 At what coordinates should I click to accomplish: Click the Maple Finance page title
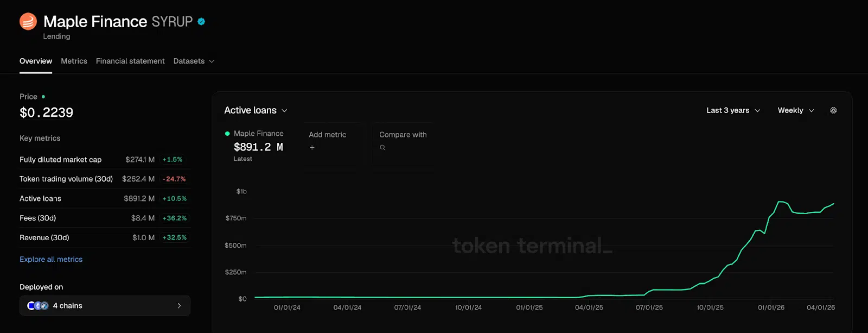95,22
